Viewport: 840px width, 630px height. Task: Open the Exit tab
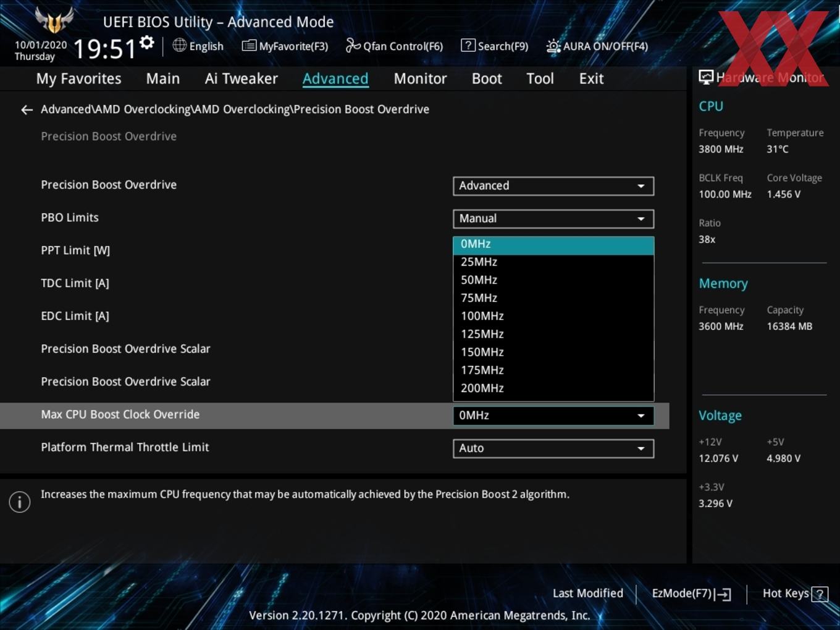(591, 79)
